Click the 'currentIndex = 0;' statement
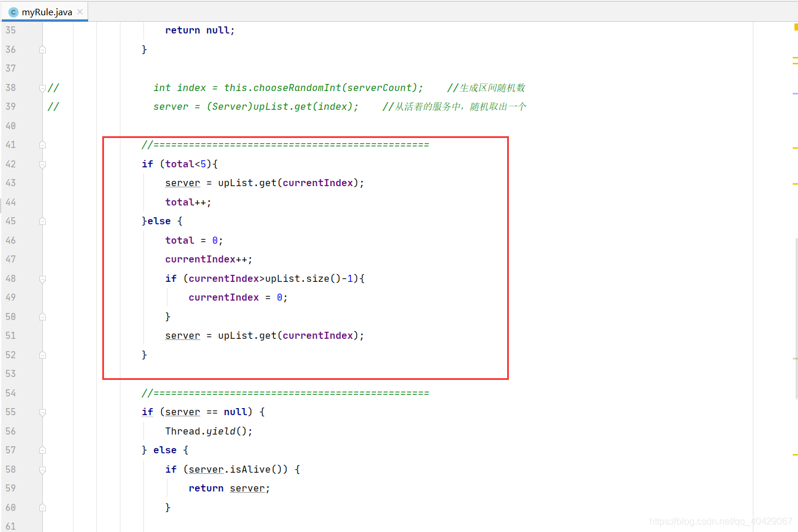The width and height of the screenshot is (798, 532). tap(238, 298)
